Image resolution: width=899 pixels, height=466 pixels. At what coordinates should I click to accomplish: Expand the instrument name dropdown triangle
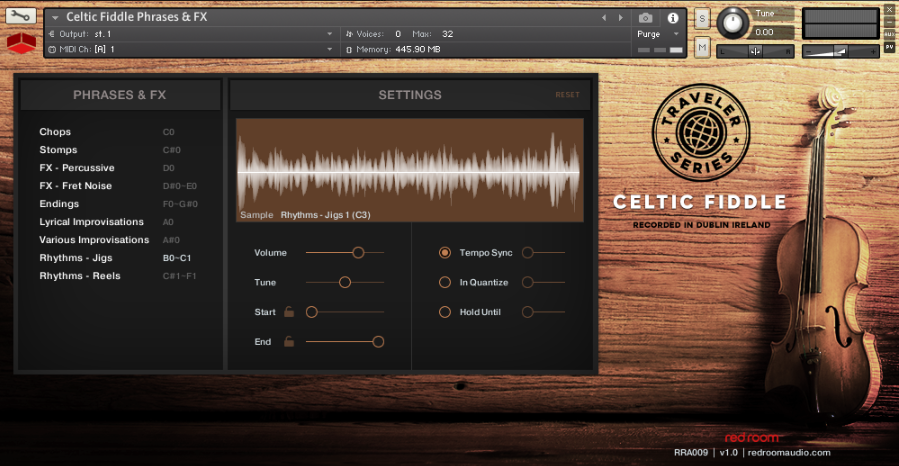[55, 18]
